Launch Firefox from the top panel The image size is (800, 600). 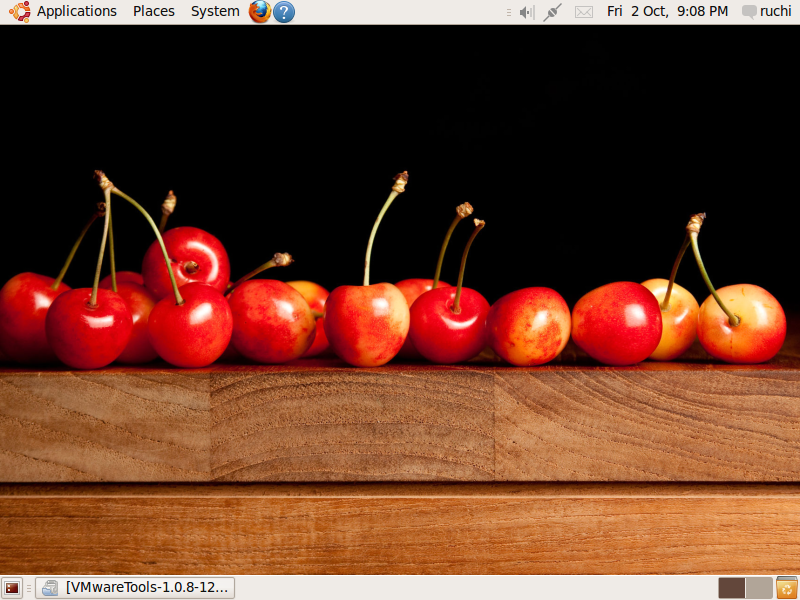260,11
